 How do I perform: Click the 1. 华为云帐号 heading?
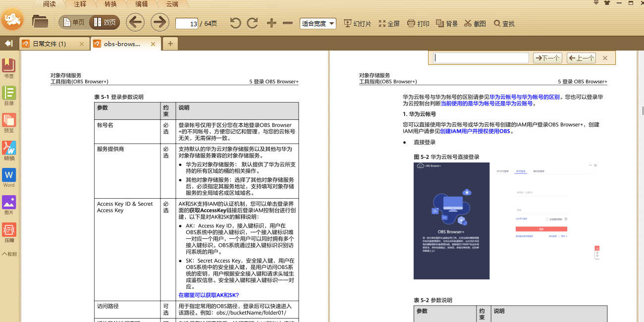click(x=419, y=114)
